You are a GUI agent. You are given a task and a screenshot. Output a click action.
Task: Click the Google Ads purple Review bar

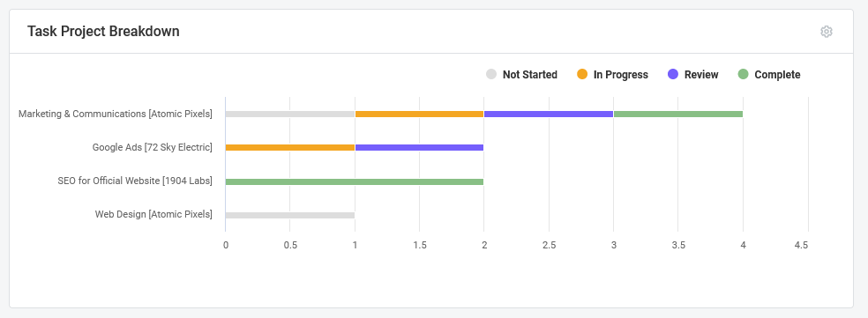coord(420,148)
